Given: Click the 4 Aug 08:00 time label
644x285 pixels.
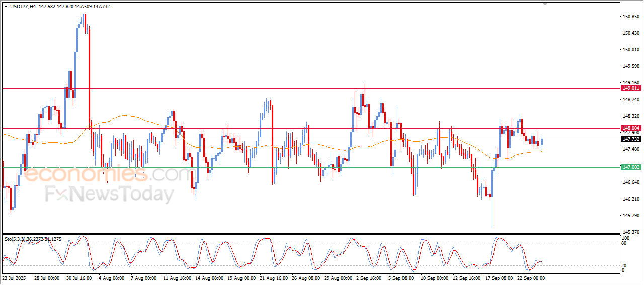Looking at the screenshot, I should point(111,277).
